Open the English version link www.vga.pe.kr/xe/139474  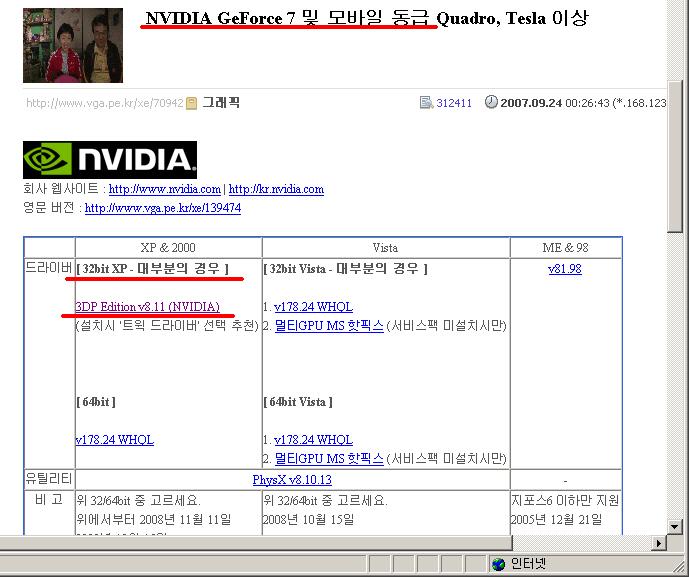[163, 208]
